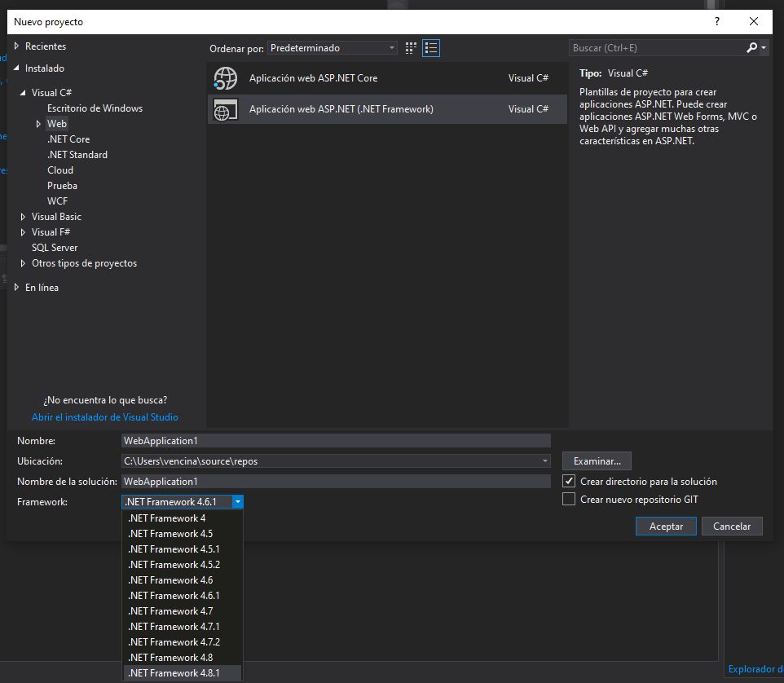Click the ASP.NET Core globe template icon

point(226,78)
